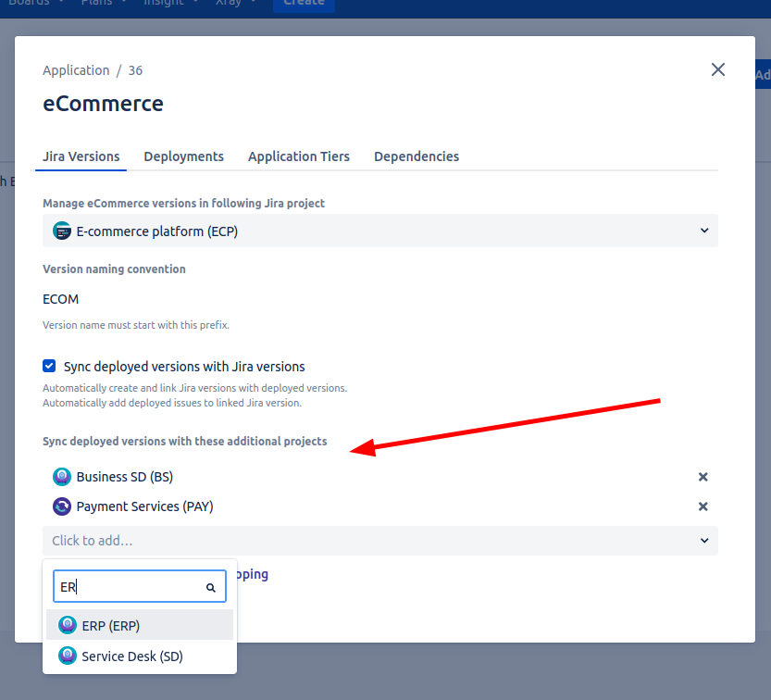Click the Application breadcrumb link

point(76,70)
